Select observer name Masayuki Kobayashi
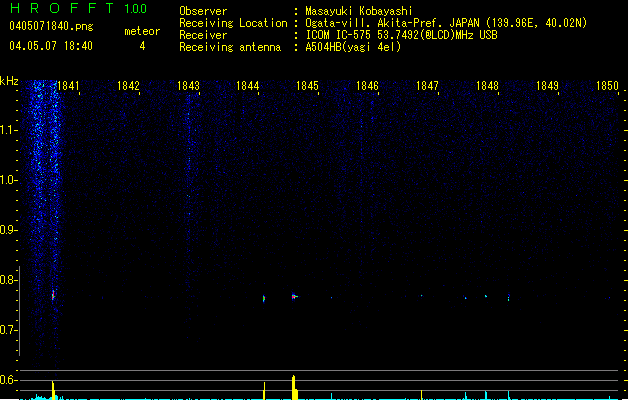 [359, 11]
